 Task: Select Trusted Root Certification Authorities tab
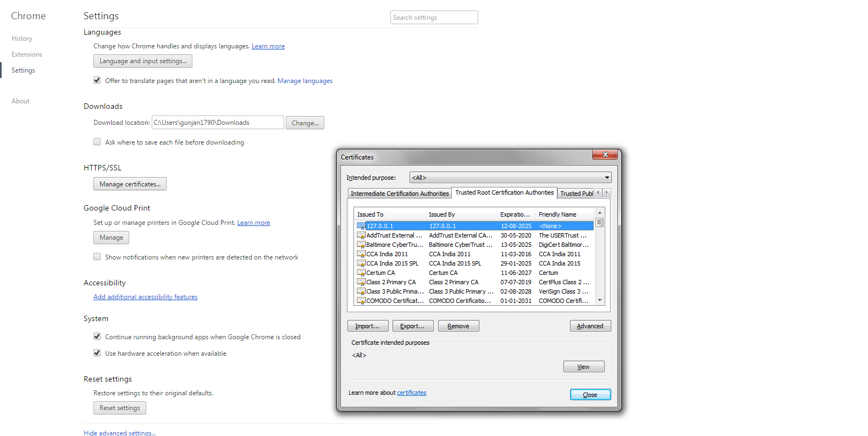[x=505, y=192]
